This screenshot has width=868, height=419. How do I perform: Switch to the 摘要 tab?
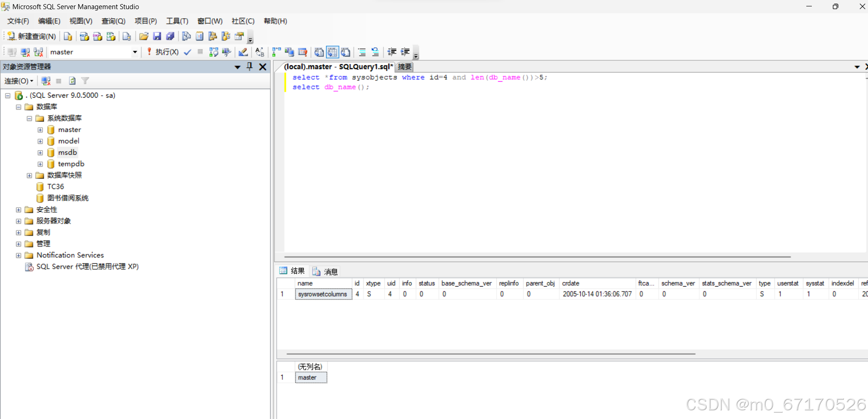coord(405,67)
